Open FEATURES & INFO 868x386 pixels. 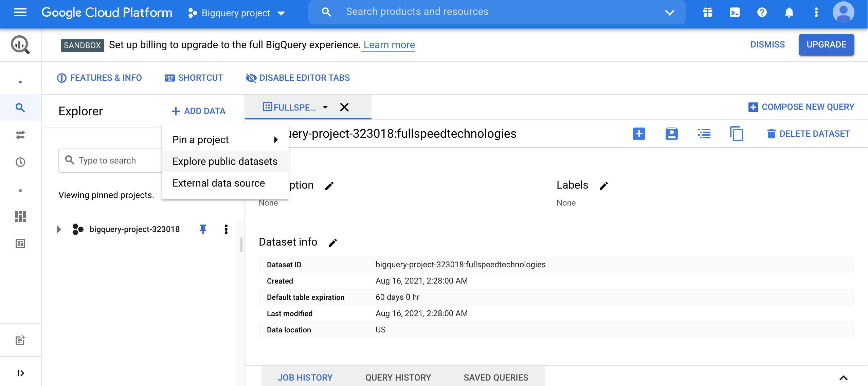pyautogui.click(x=100, y=78)
